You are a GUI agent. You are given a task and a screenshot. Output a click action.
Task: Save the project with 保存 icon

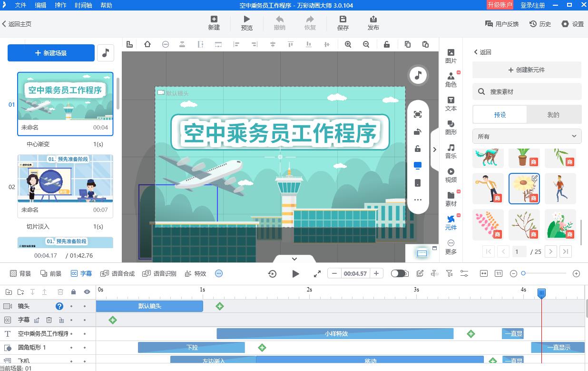coord(343,23)
